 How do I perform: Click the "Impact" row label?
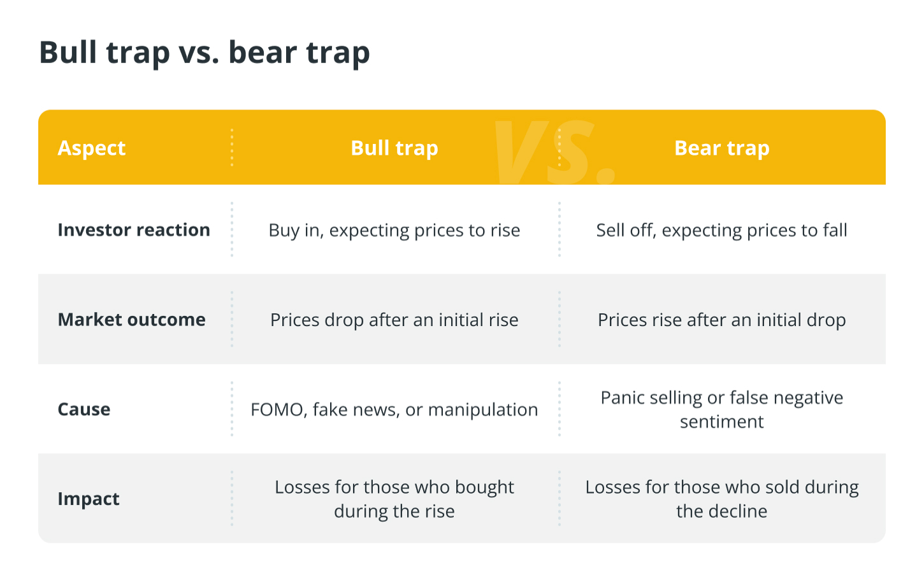click(x=89, y=499)
